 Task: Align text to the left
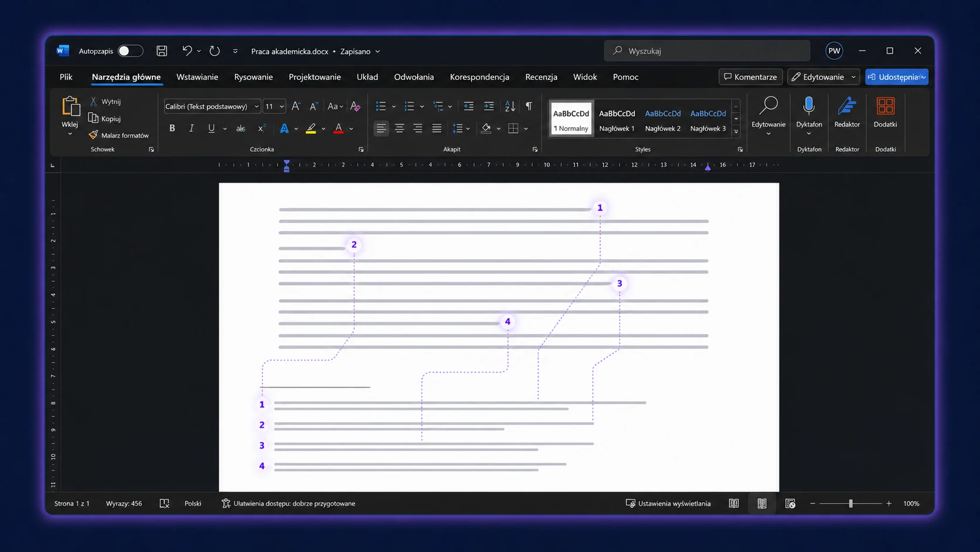381,128
